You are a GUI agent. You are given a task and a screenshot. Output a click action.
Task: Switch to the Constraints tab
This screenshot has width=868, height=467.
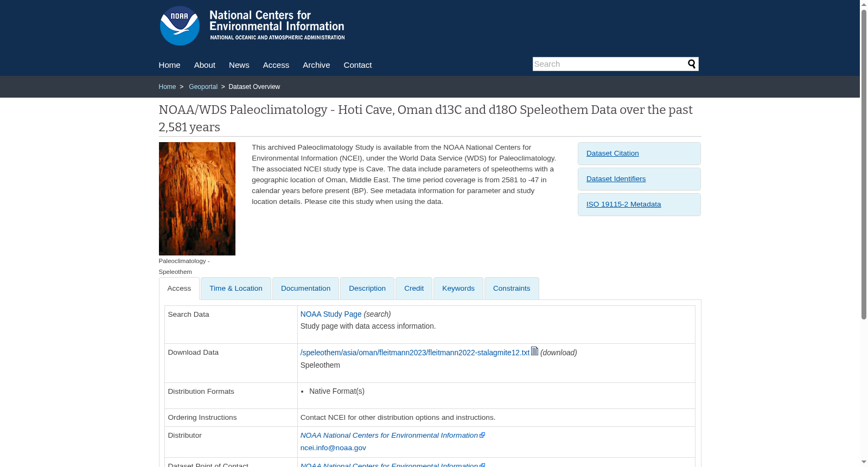[x=512, y=289]
